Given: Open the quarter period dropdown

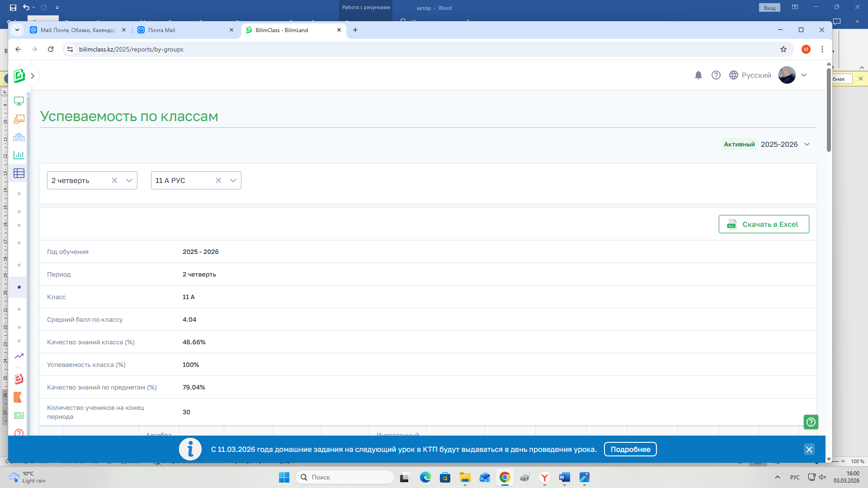Looking at the screenshot, I should coord(129,181).
